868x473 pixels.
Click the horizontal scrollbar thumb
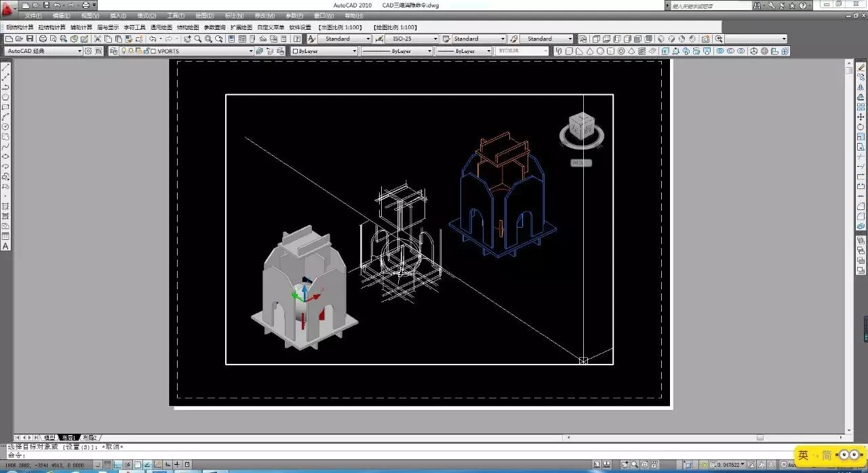[x=760, y=438]
